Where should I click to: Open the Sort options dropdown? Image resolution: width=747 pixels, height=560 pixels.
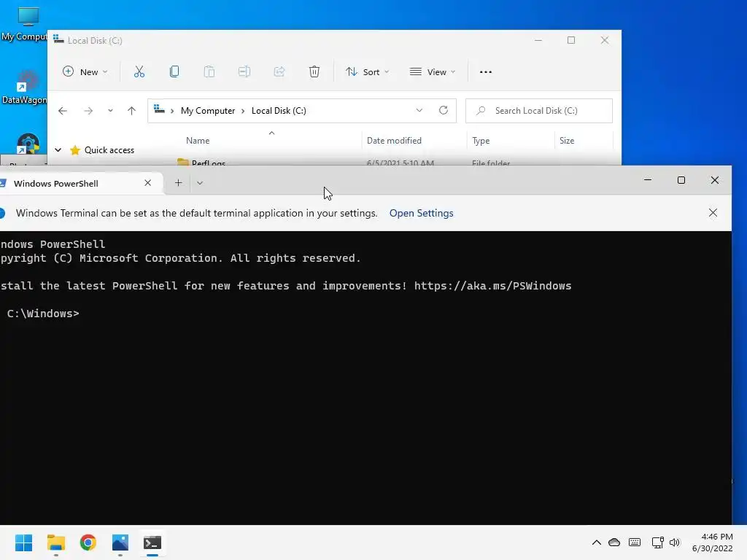click(x=368, y=72)
